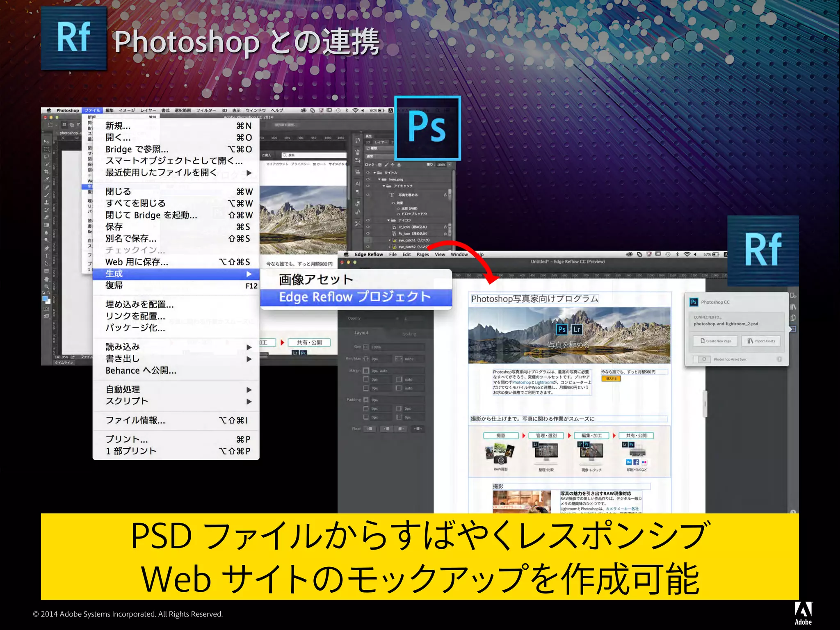Select the Pen tool
This screenshot has height=630, width=840.
pyautogui.click(x=46, y=248)
